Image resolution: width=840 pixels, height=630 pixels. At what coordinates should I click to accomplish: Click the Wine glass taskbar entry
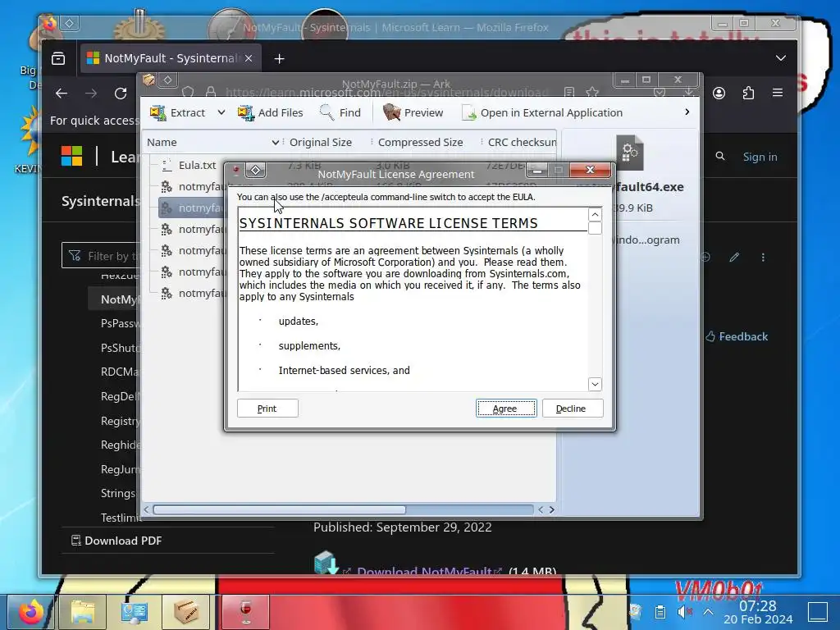[x=245, y=612]
